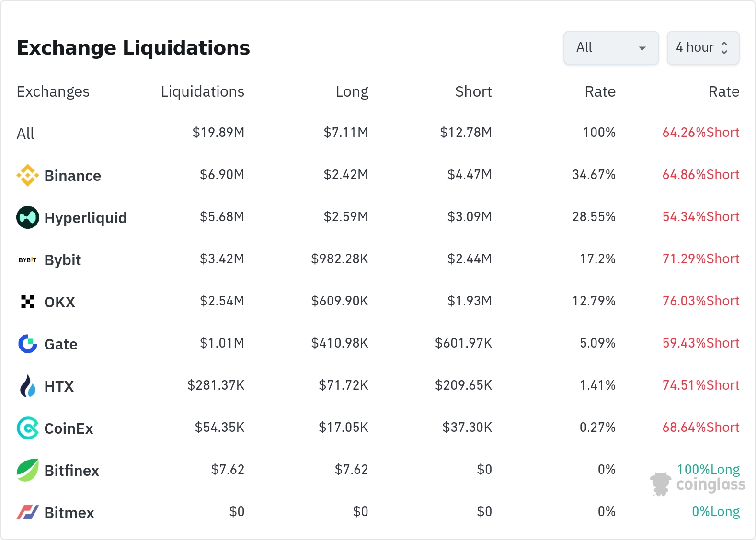Open the Binance exchange name link
Screen dimensions: 756x540
[x=72, y=176]
